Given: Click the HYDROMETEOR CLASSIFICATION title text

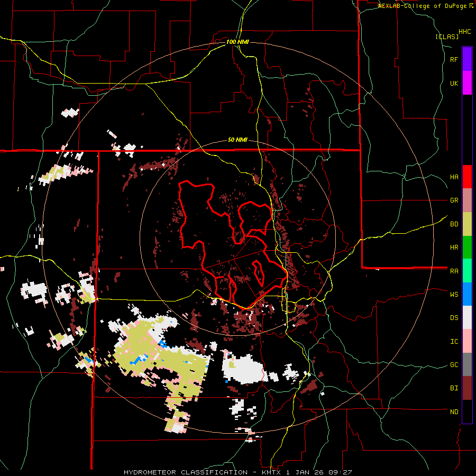Looking at the screenshot, I should 186,472.
